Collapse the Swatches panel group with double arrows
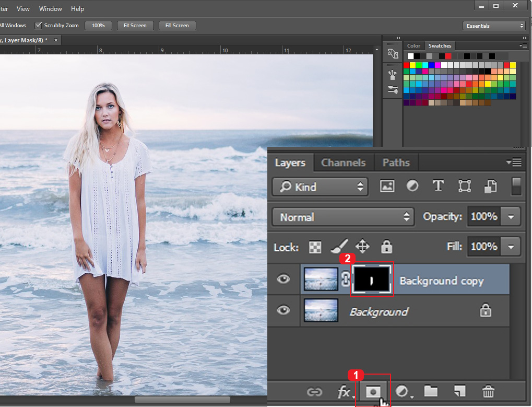 tap(525, 38)
